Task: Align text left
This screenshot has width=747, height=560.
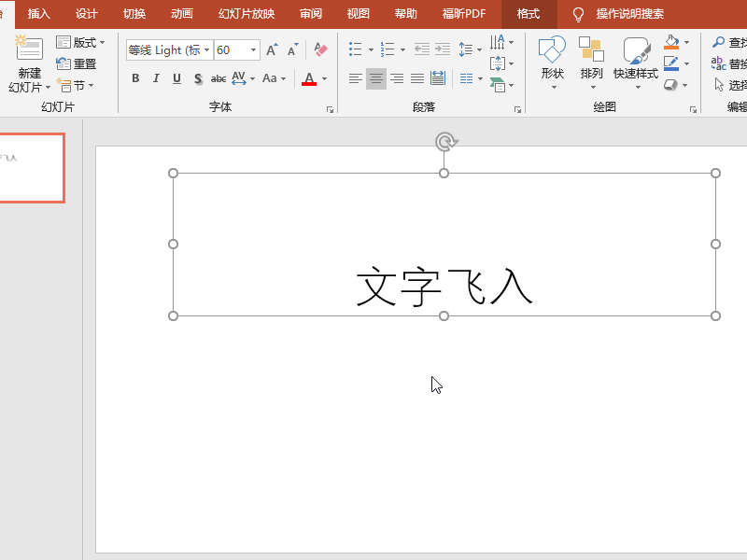Action: (x=356, y=78)
